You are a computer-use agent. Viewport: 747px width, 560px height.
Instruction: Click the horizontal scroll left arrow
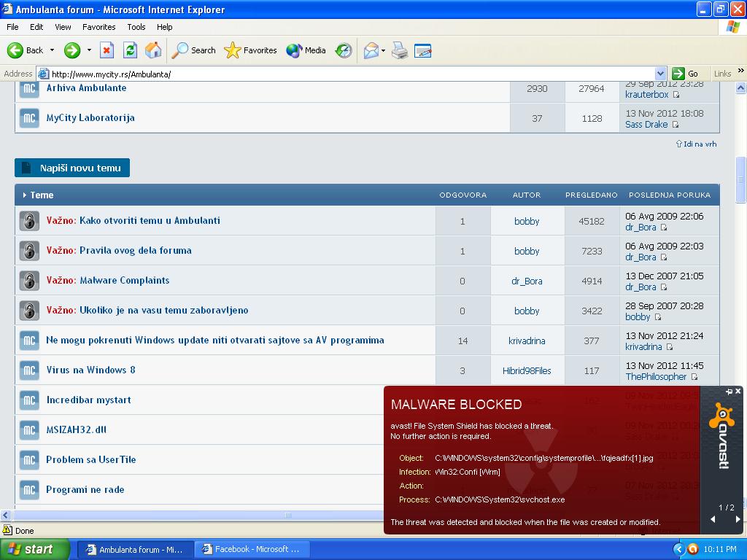pos(6,515)
